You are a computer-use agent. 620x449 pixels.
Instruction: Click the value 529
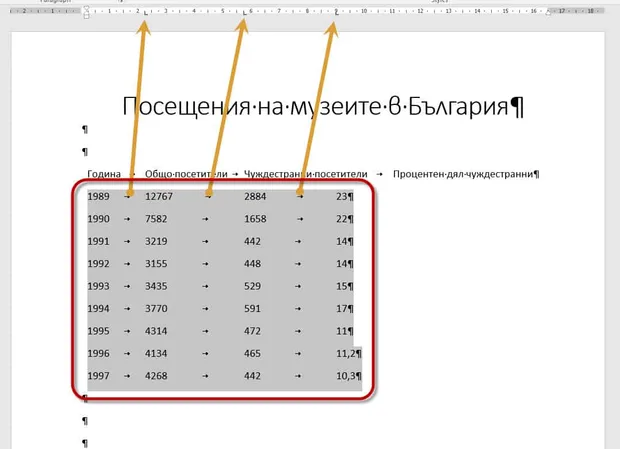pyautogui.click(x=252, y=286)
